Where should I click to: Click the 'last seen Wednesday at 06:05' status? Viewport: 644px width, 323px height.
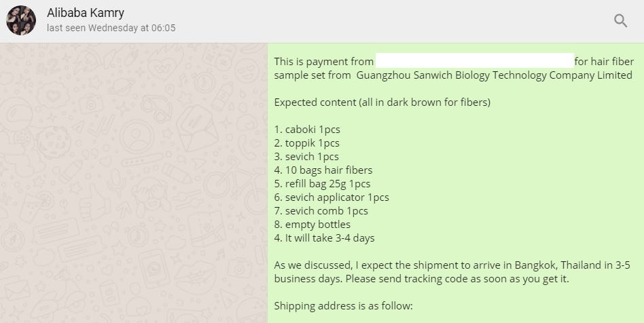[111, 28]
